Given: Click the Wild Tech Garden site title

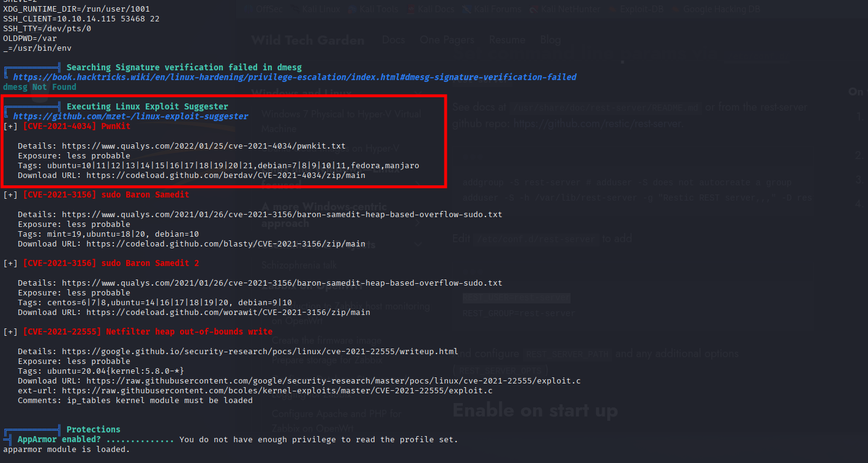Looking at the screenshot, I should 308,40.
